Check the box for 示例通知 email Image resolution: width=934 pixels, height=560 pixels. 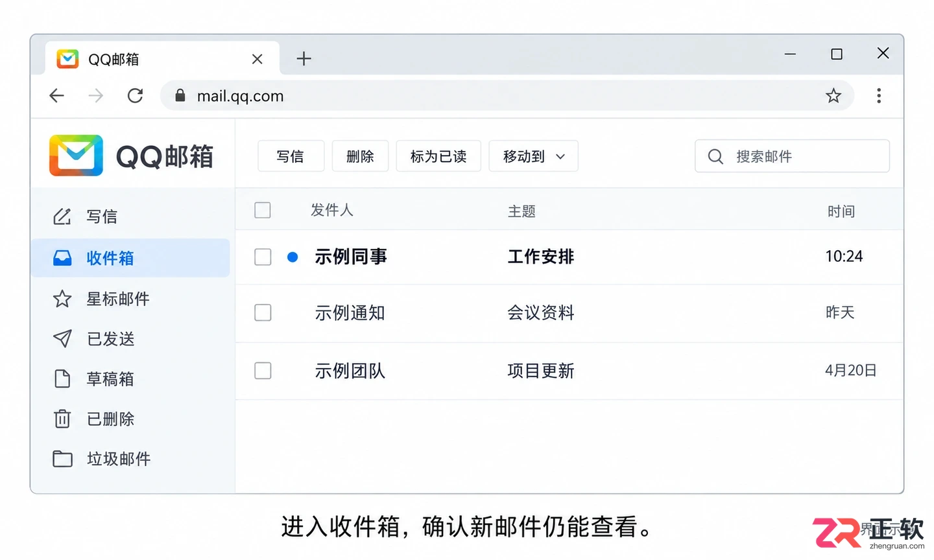(x=263, y=312)
